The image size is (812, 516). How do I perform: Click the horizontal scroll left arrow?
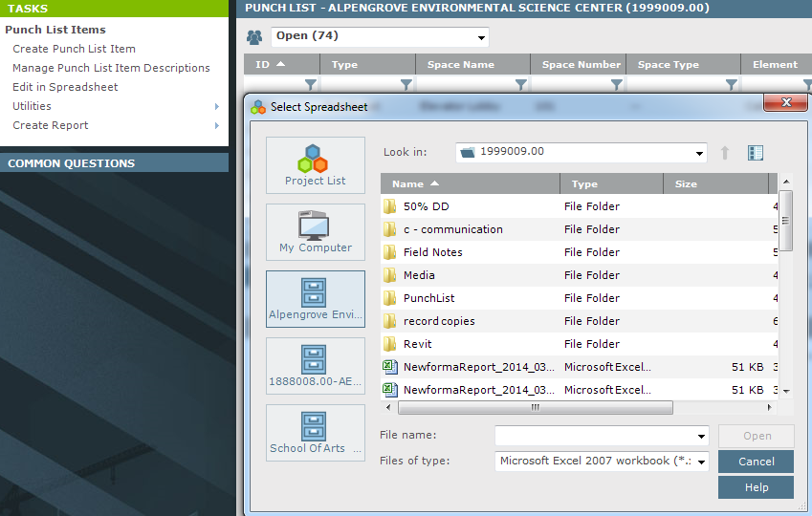tap(388, 407)
